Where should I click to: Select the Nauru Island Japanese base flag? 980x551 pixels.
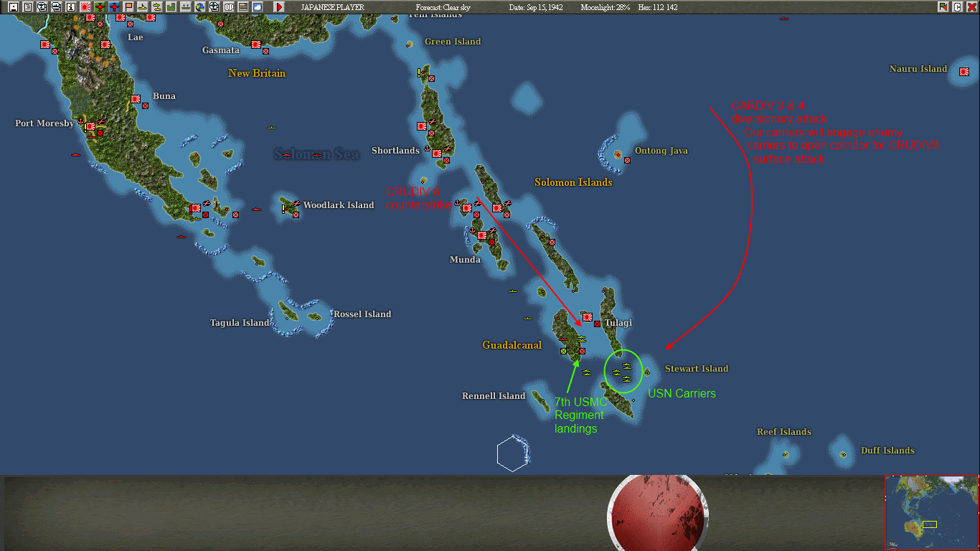pos(963,72)
